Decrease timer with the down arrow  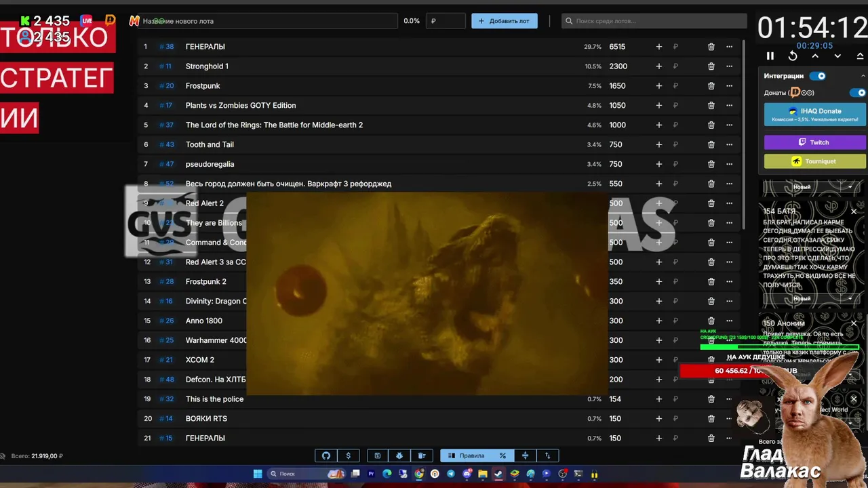(x=837, y=56)
